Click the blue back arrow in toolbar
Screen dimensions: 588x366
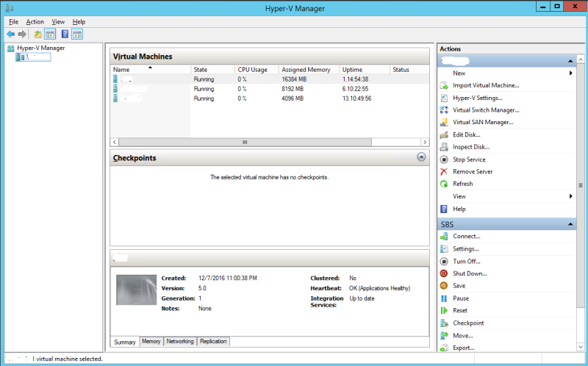click(10, 34)
